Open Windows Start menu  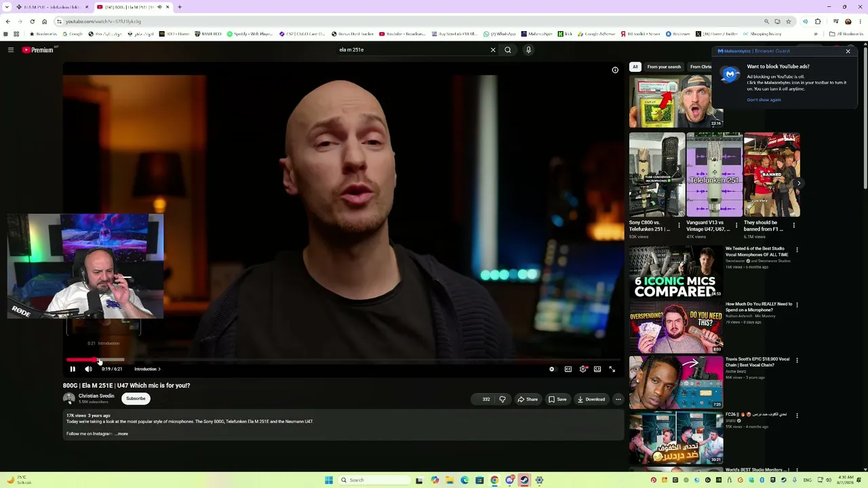coord(329,481)
